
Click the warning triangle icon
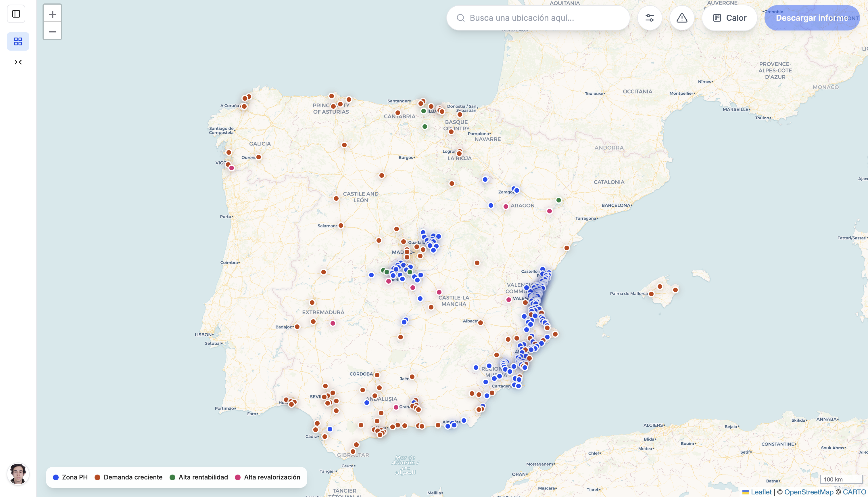682,18
